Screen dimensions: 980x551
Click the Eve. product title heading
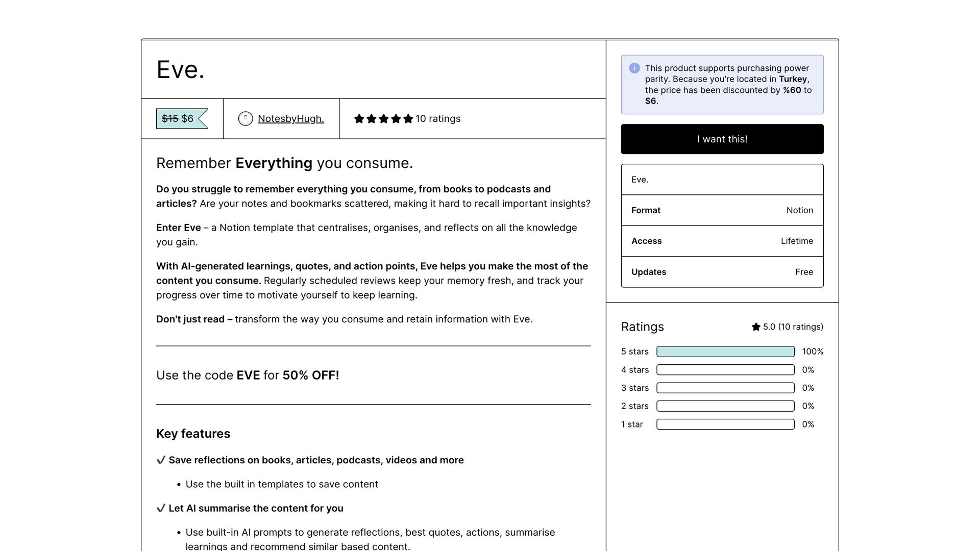(181, 69)
